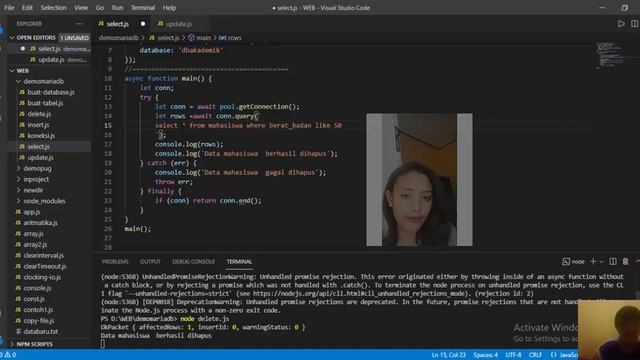Select the Terminal panel tab
Image resolution: width=640 pixels, height=360 pixels.
click(239, 262)
